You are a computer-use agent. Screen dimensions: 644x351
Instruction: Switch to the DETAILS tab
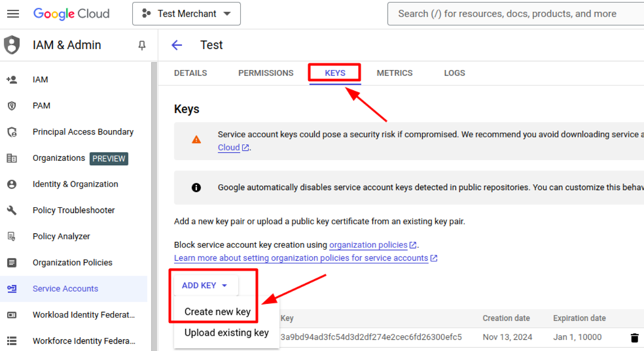(x=190, y=73)
